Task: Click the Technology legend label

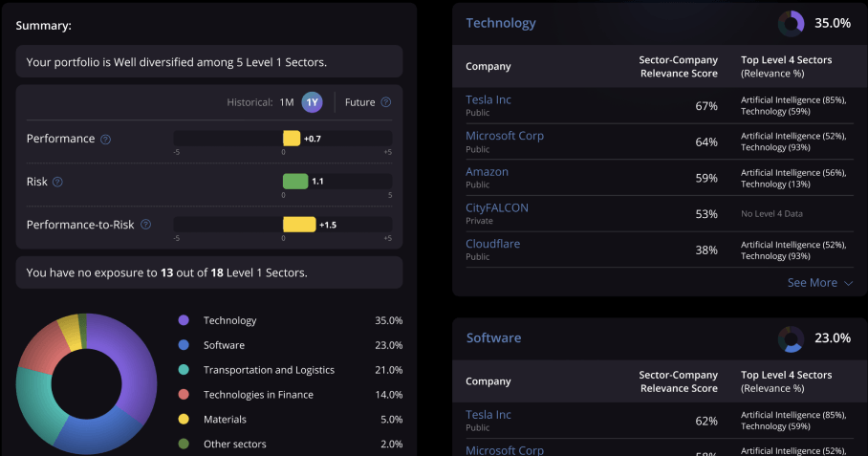Action: point(229,320)
